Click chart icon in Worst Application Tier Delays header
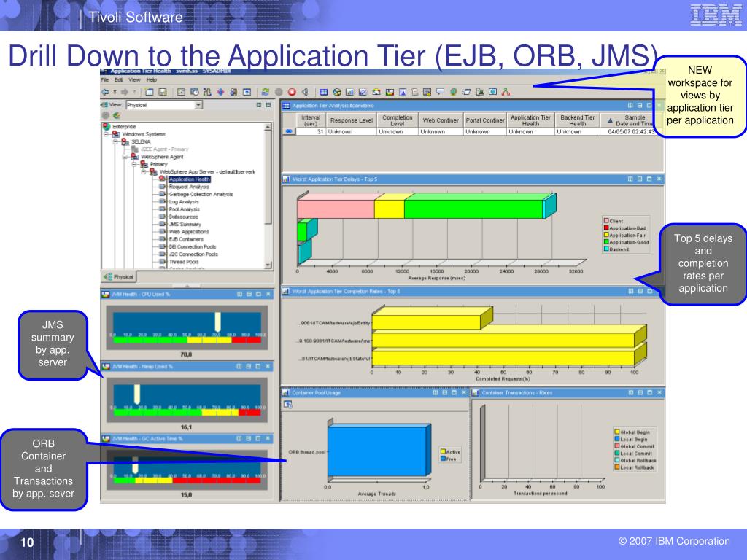Viewport: 747px width, 560px height. (x=286, y=179)
